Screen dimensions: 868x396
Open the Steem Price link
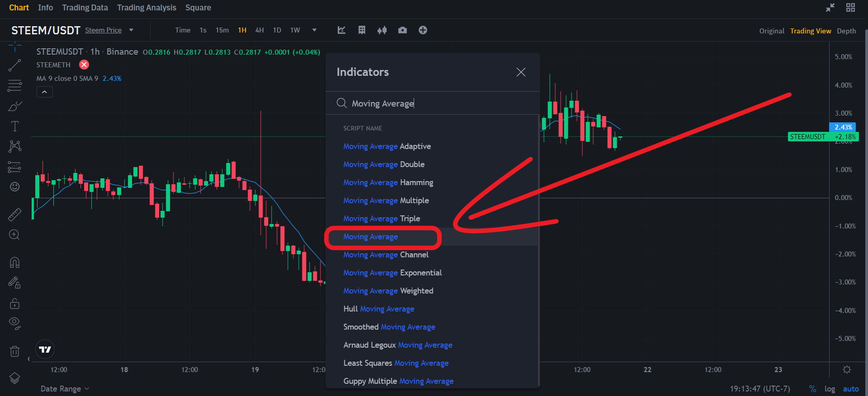104,30
